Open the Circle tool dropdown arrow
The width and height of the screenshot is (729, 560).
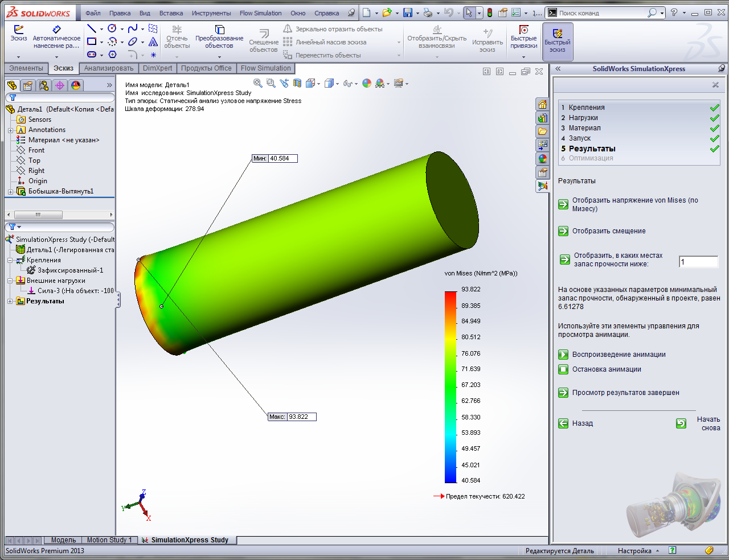click(122, 29)
